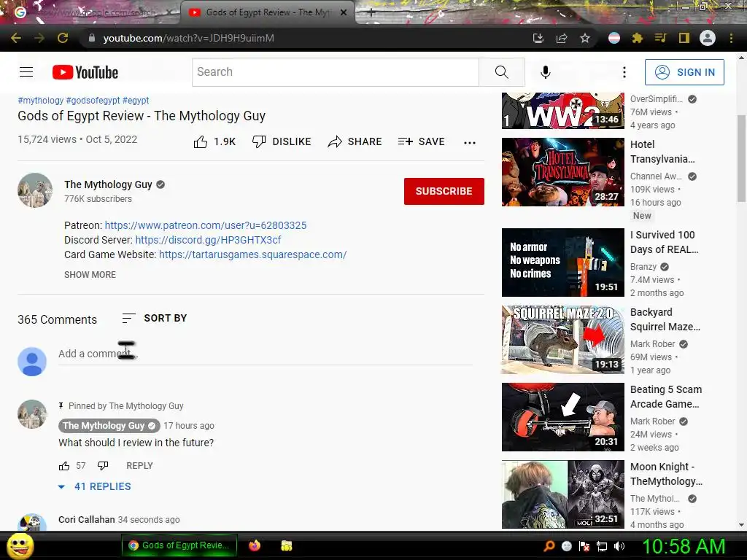
Task: Open Cori Callahan's commenter name
Action: coord(87,519)
